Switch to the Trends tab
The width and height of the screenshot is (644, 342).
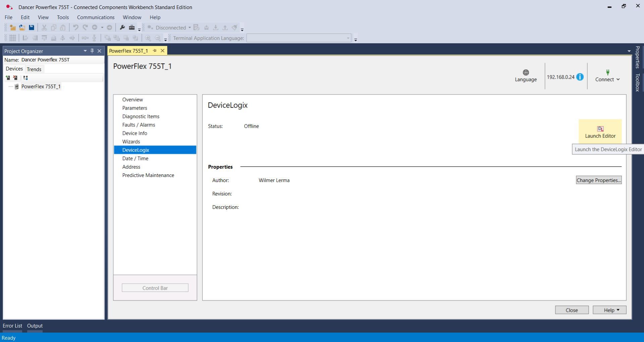(x=34, y=69)
